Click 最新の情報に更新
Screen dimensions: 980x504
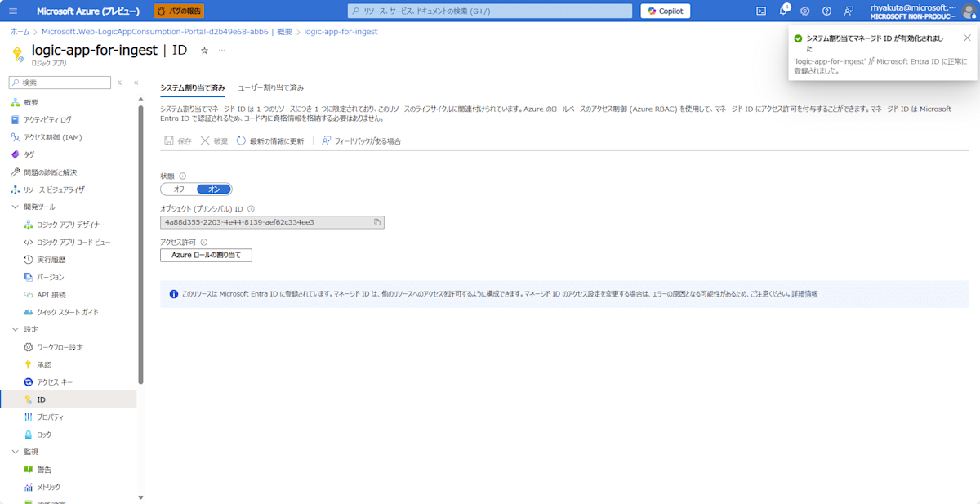click(x=270, y=141)
